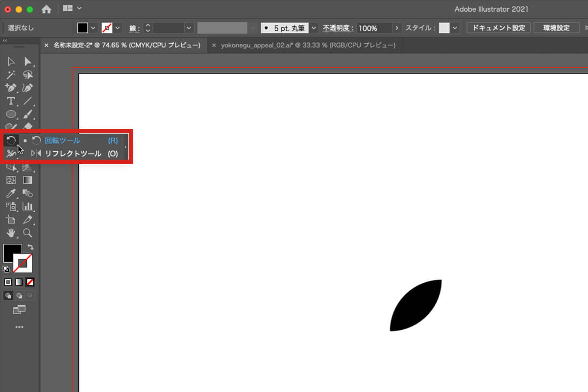
Task: Click the Home icon
Action: [x=46, y=9]
